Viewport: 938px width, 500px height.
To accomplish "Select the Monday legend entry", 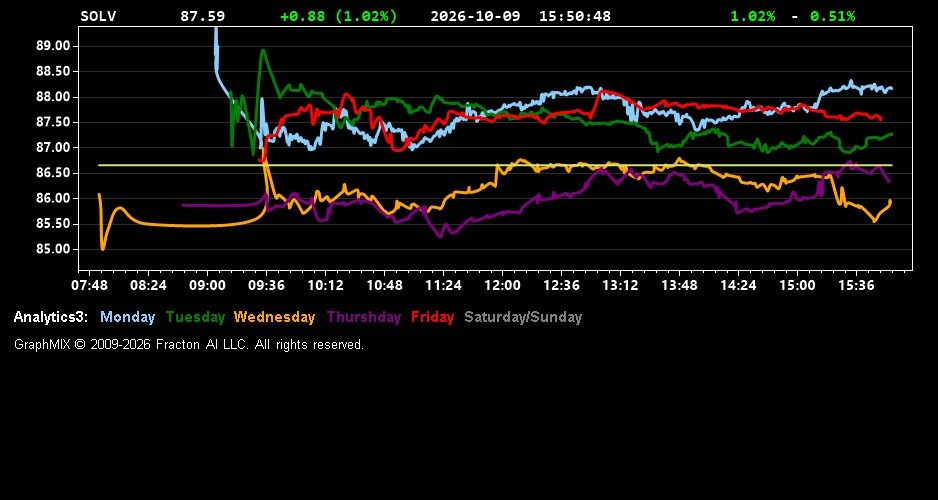I will tap(127, 317).
